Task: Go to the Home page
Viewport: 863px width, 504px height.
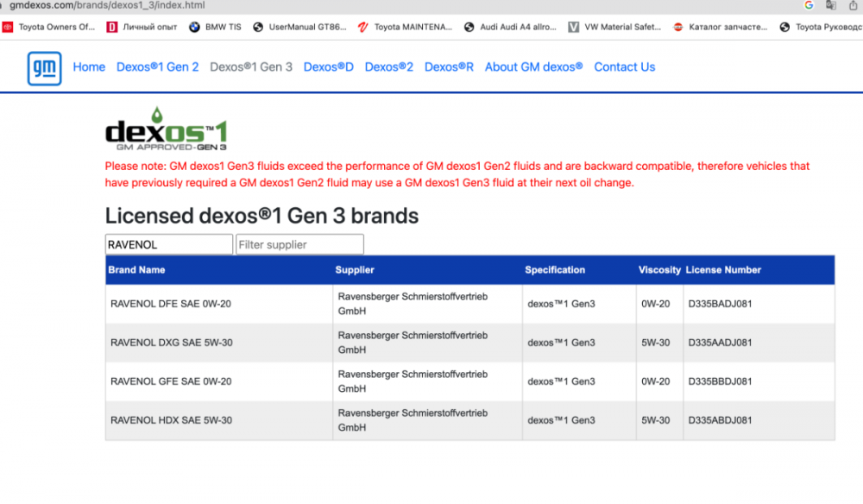Action: (x=89, y=67)
